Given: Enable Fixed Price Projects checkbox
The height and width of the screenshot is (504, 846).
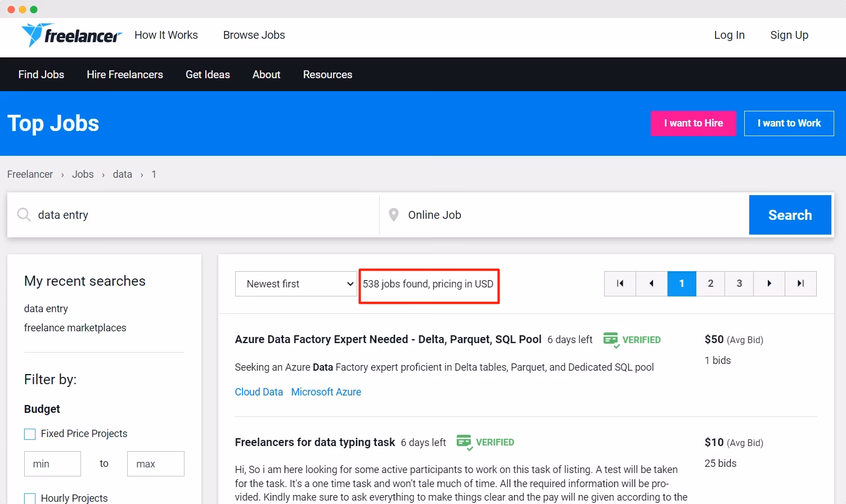Looking at the screenshot, I should pyautogui.click(x=30, y=434).
